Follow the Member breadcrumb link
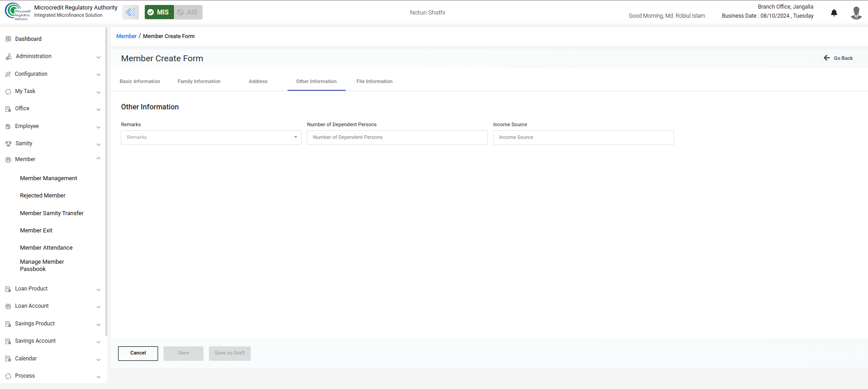 tap(126, 36)
